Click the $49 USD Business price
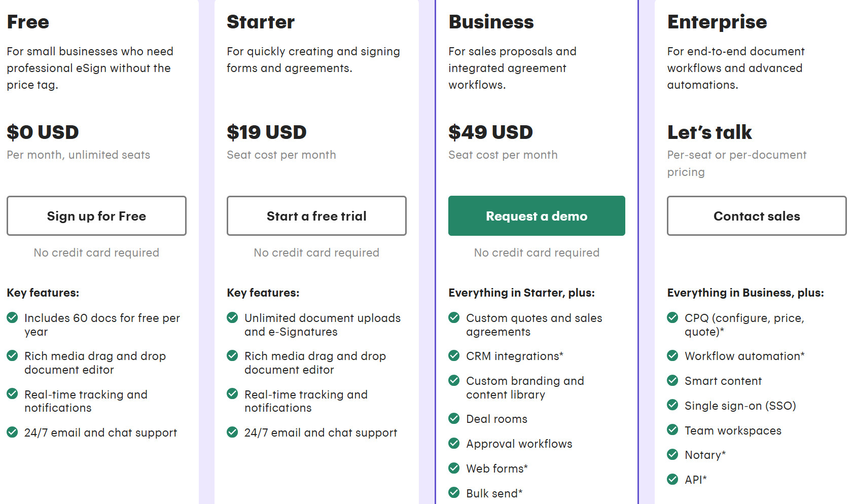Viewport: 854px width, 504px height. click(x=490, y=132)
